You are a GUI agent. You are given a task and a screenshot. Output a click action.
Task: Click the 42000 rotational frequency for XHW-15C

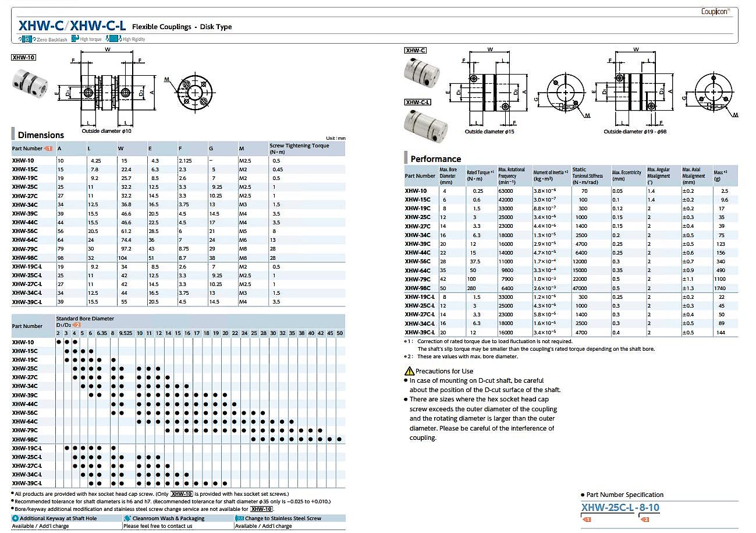tap(506, 199)
